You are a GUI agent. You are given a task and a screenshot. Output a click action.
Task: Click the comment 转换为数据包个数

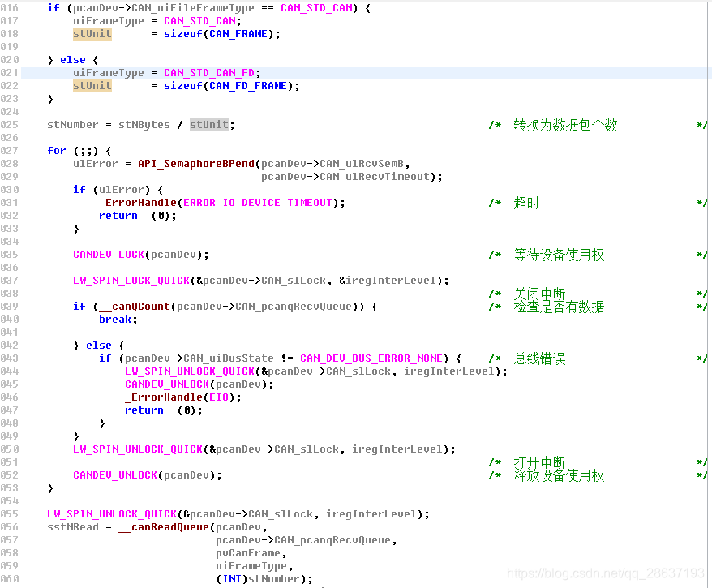(x=565, y=126)
